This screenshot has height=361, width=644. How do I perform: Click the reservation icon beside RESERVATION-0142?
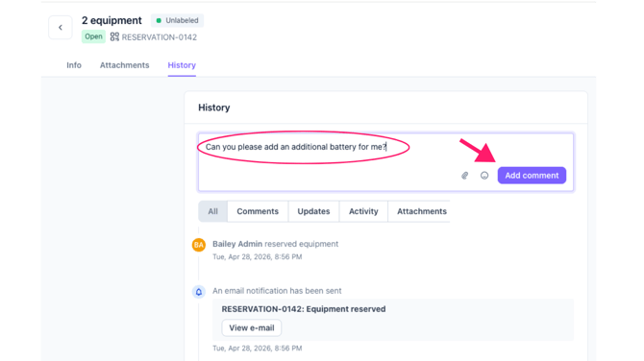[114, 36]
